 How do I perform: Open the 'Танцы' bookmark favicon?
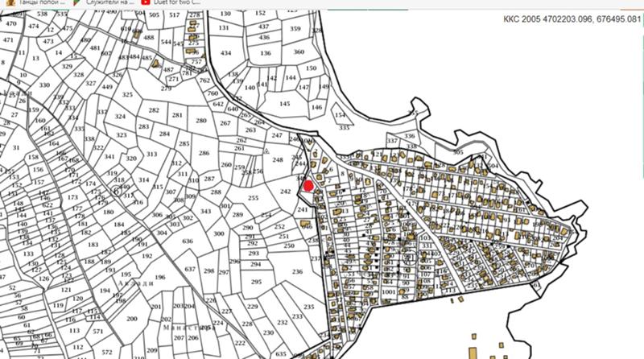pyautogui.click(x=11, y=2)
